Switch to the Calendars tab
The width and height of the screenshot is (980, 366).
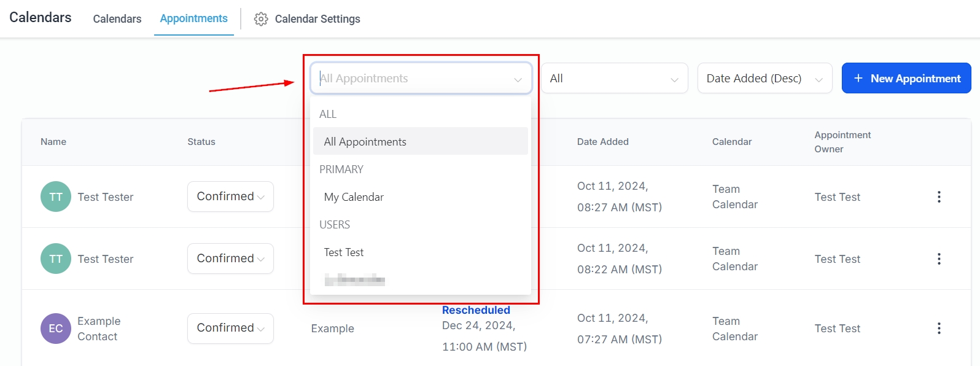pyautogui.click(x=117, y=19)
